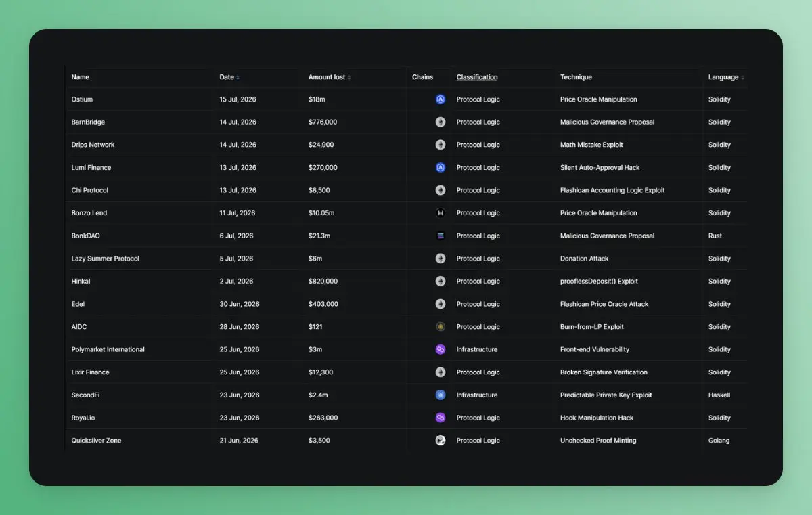Select the Hinkal name cell
This screenshot has height=515, width=812.
pos(81,282)
